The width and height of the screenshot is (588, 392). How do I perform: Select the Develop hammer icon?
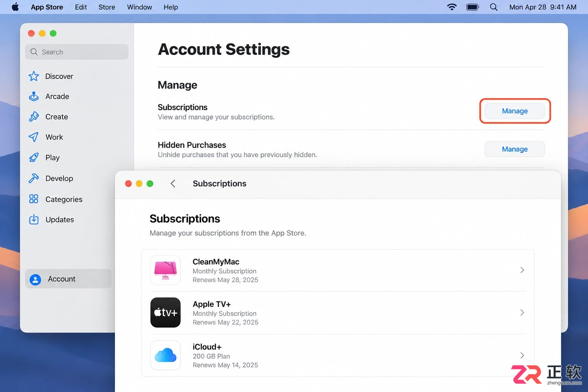(34, 178)
